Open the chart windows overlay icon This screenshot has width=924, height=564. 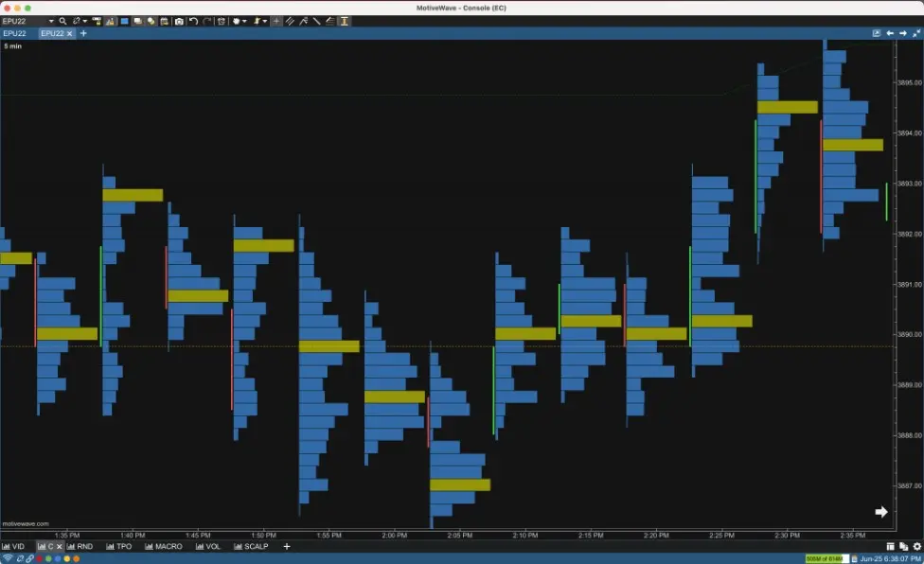coord(137,21)
